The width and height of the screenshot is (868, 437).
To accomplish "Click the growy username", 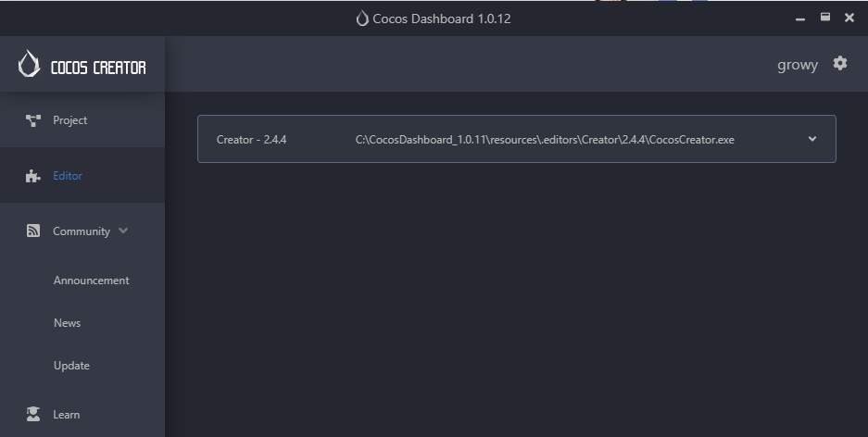I will pos(798,65).
